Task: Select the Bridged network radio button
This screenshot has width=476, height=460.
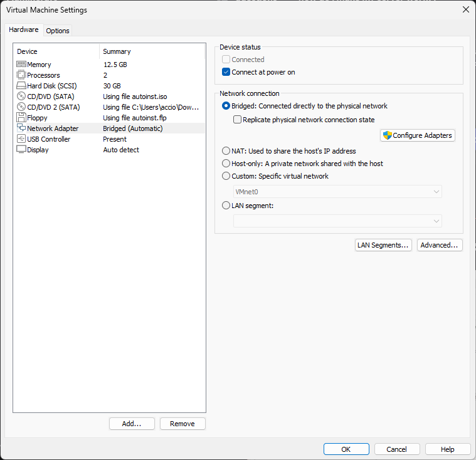Action: tap(226, 105)
